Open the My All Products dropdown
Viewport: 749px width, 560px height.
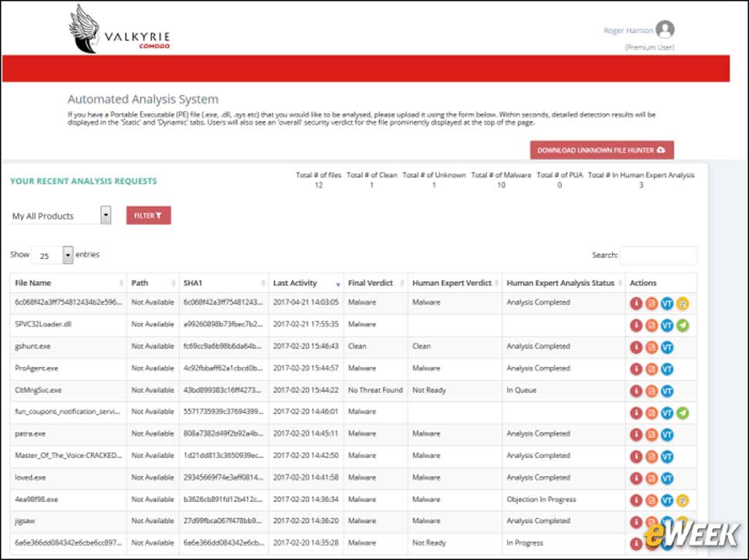61,216
